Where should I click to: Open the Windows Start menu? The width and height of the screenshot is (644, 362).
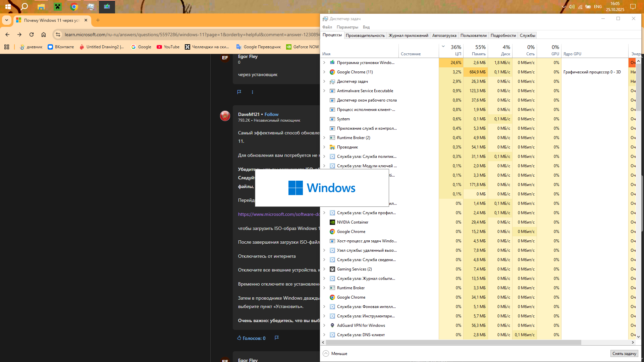[8, 6]
